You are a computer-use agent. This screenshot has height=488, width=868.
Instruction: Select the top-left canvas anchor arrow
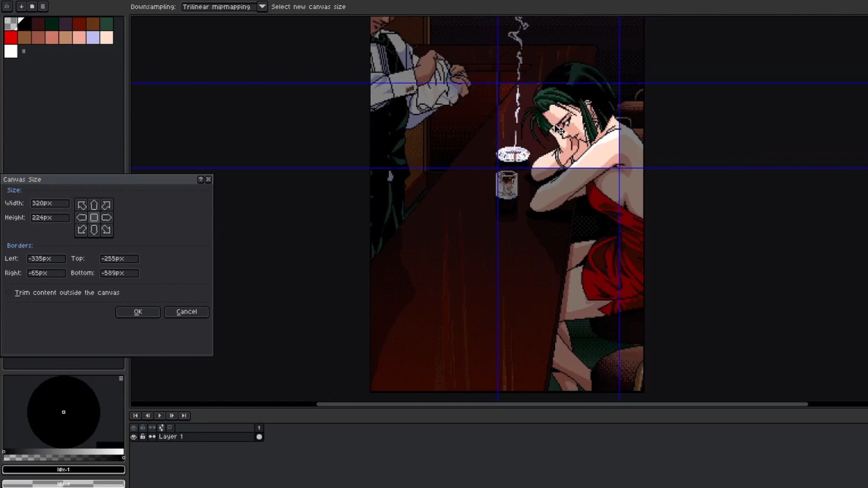click(82, 205)
